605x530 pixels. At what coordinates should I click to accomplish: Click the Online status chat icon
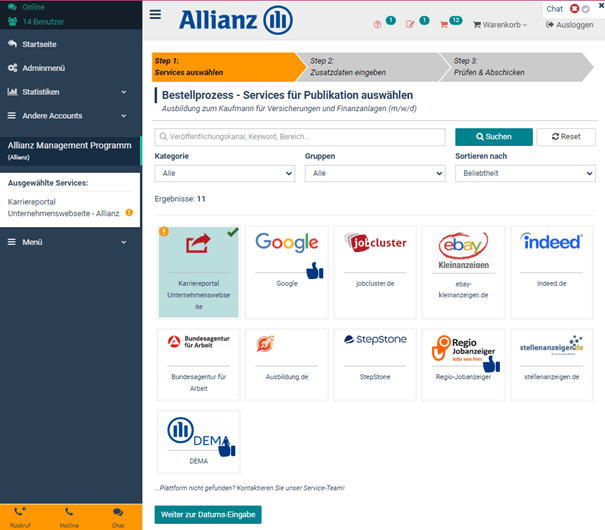[12, 7]
